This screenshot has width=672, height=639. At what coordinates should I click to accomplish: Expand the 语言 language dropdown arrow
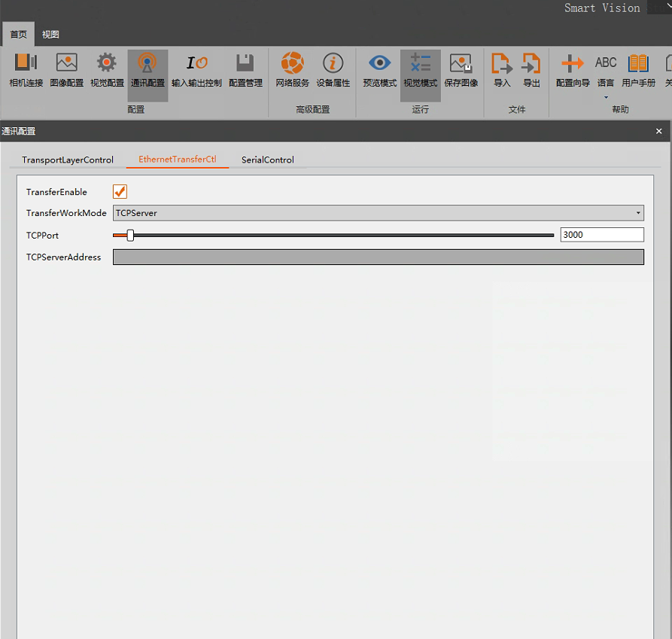606,97
